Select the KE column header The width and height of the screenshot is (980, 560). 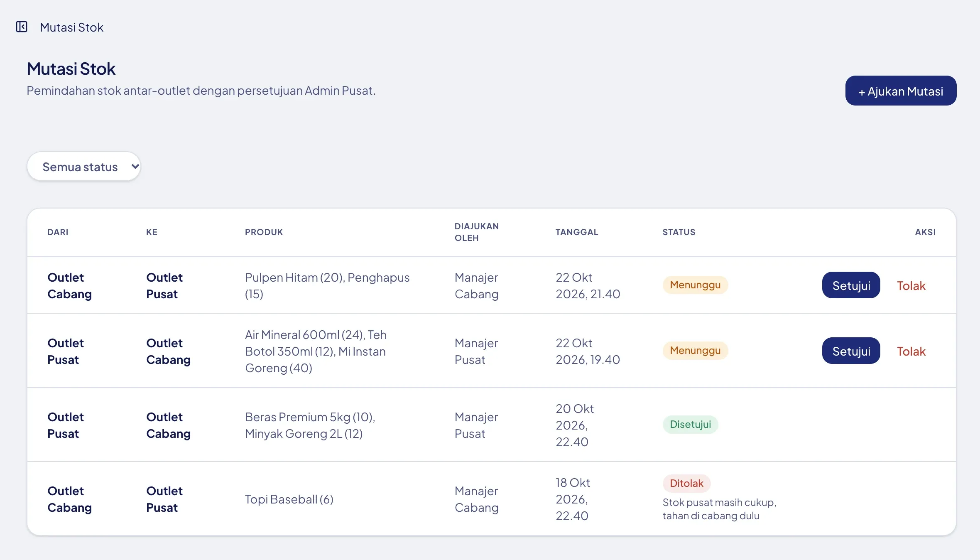152,232
